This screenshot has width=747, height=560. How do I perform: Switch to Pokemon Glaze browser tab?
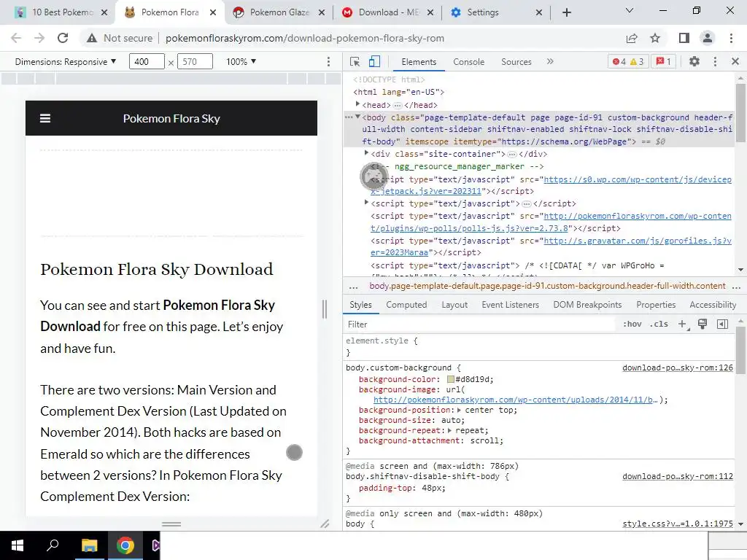click(279, 12)
